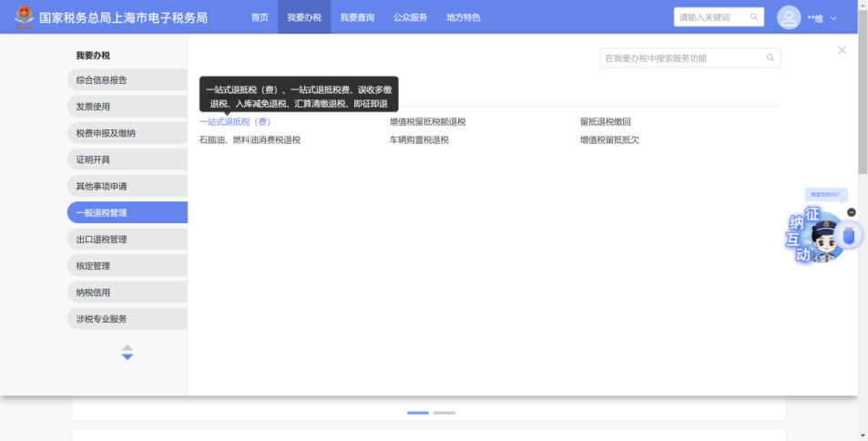This screenshot has height=441, width=868.
Task: Click the blue USB key icon
Action: [849, 237]
